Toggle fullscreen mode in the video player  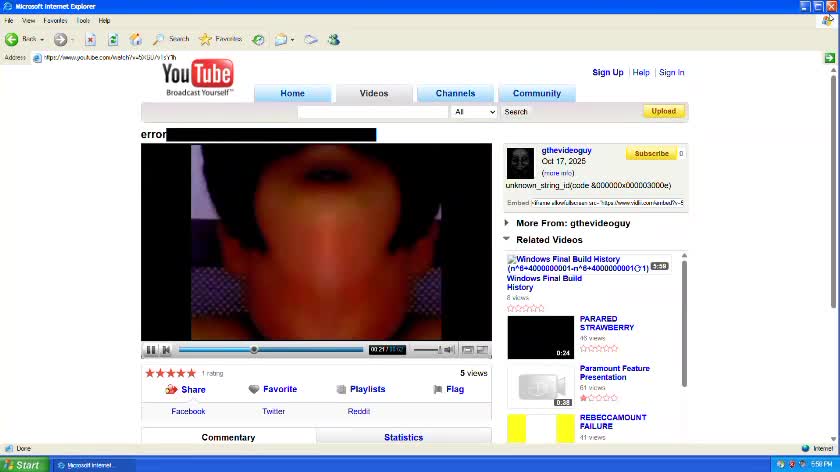(x=483, y=350)
